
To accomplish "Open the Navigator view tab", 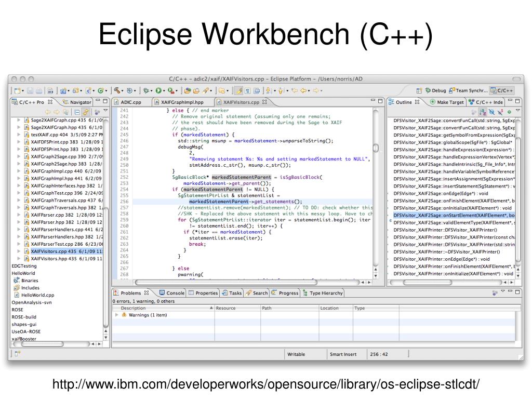I will point(77,102).
